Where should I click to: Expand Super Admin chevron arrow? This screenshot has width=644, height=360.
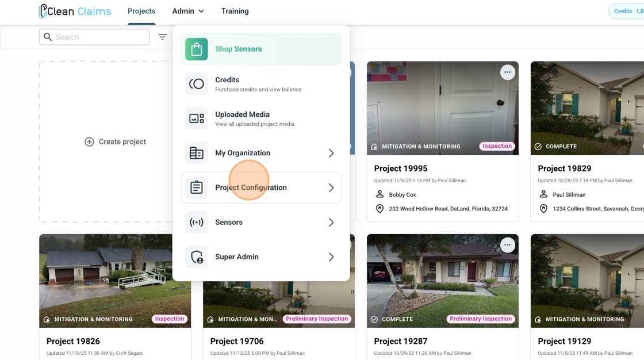331,257
